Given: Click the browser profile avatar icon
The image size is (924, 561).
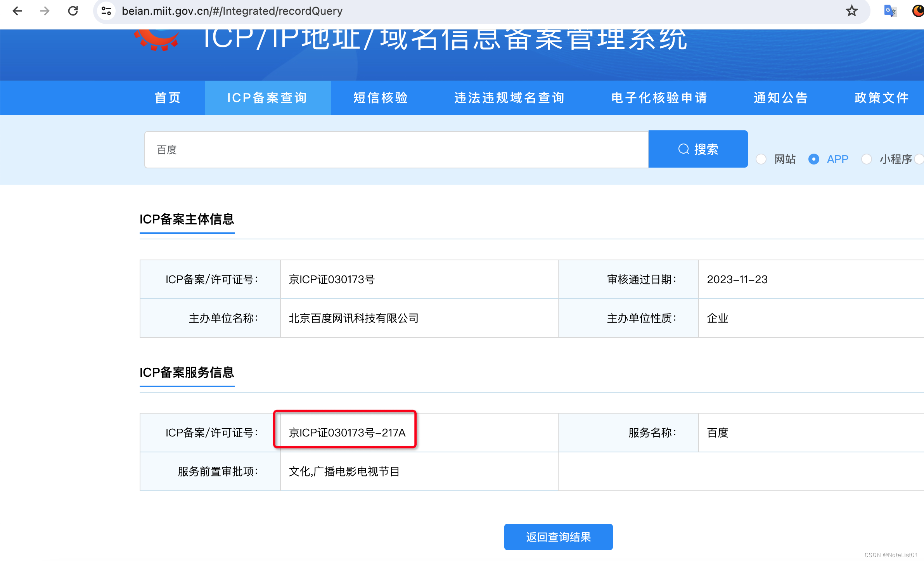Looking at the screenshot, I should tap(918, 11).
